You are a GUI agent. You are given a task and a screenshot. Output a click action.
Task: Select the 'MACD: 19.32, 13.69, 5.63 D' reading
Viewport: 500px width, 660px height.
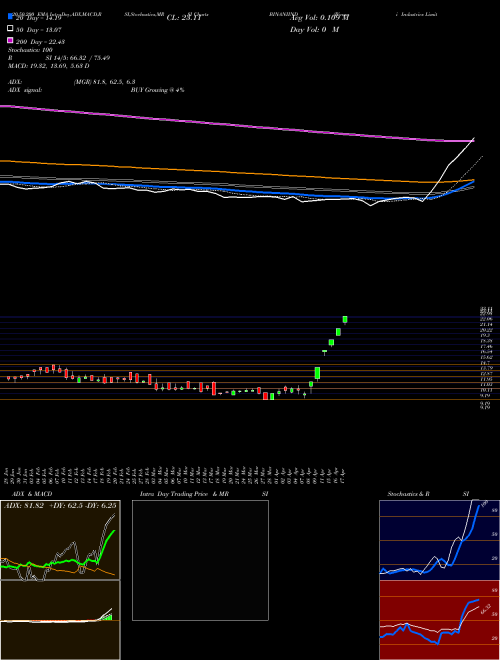pyautogui.click(x=48, y=66)
